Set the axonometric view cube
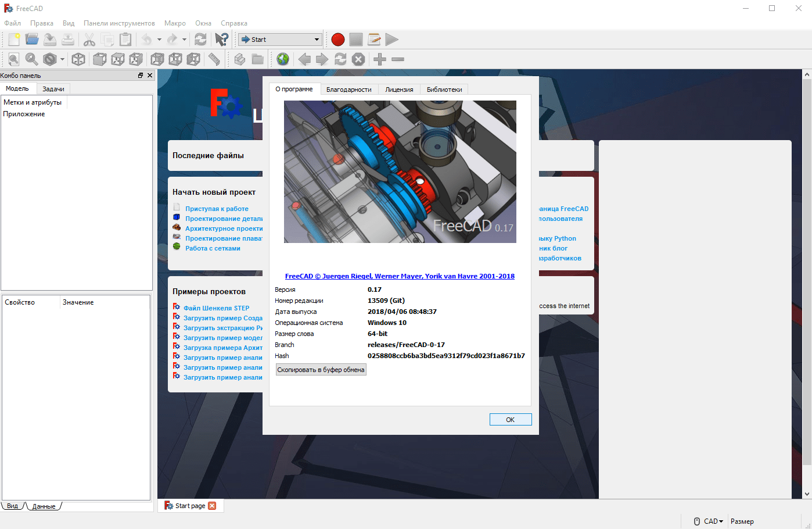This screenshot has height=529, width=812. click(x=78, y=59)
